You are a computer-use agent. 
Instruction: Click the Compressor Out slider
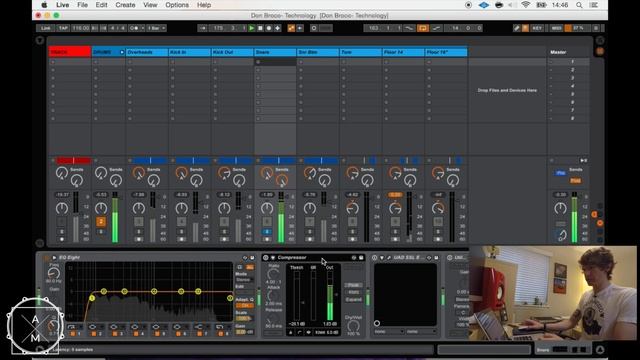coord(330,296)
